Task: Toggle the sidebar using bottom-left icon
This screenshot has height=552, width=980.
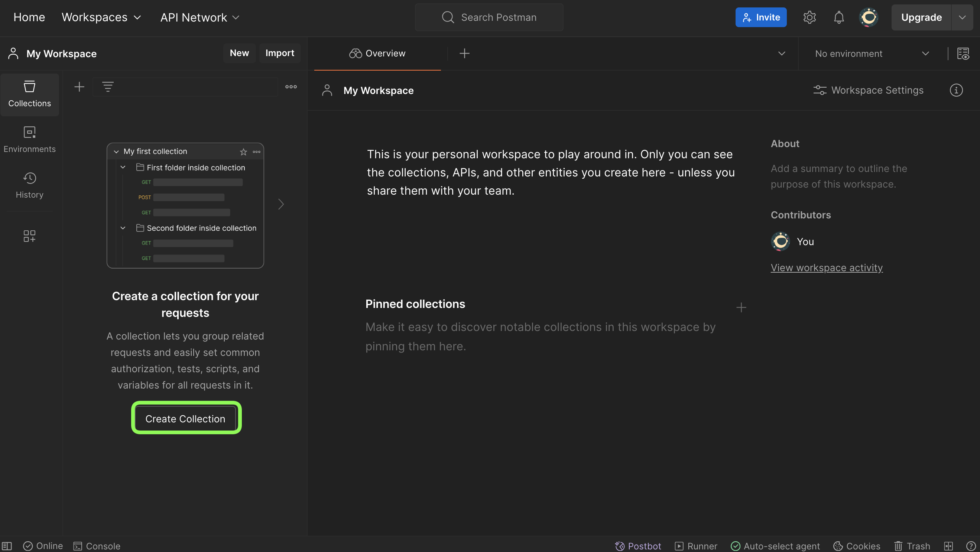Action: pyautogui.click(x=7, y=546)
